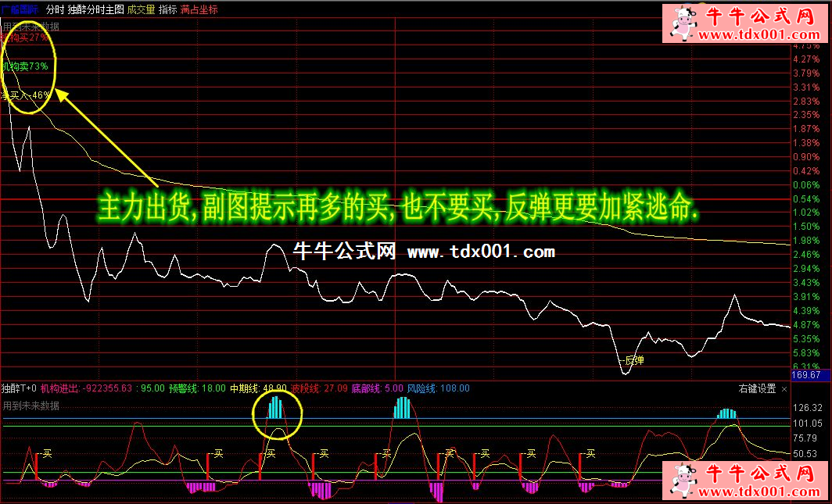
Task: Select the 分时 tab in header
Action: tap(55, 10)
